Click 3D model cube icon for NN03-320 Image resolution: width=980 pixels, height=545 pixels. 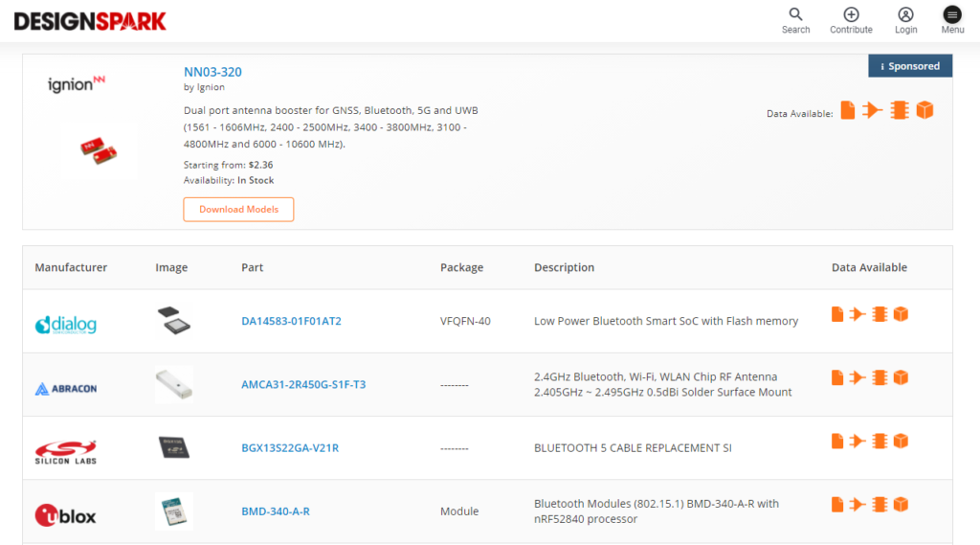click(925, 110)
